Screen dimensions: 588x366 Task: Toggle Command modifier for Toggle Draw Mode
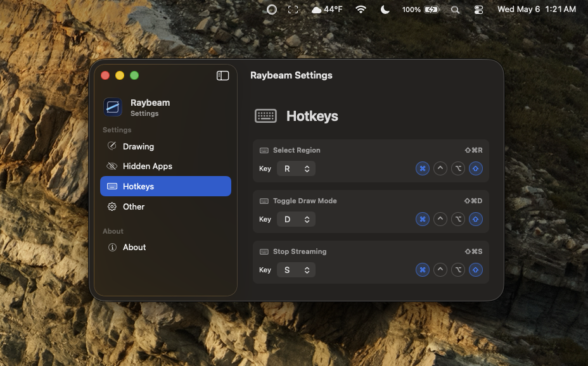422,219
